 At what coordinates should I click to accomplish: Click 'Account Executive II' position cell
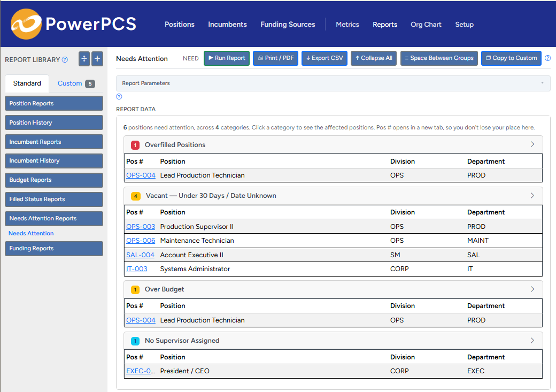pyautogui.click(x=191, y=255)
